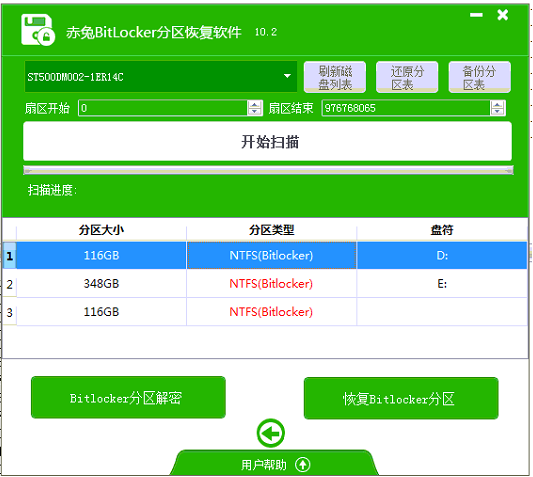Screen dimensions: 533x477
Task: Click the green back arrow icon
Action: (271, 433)
